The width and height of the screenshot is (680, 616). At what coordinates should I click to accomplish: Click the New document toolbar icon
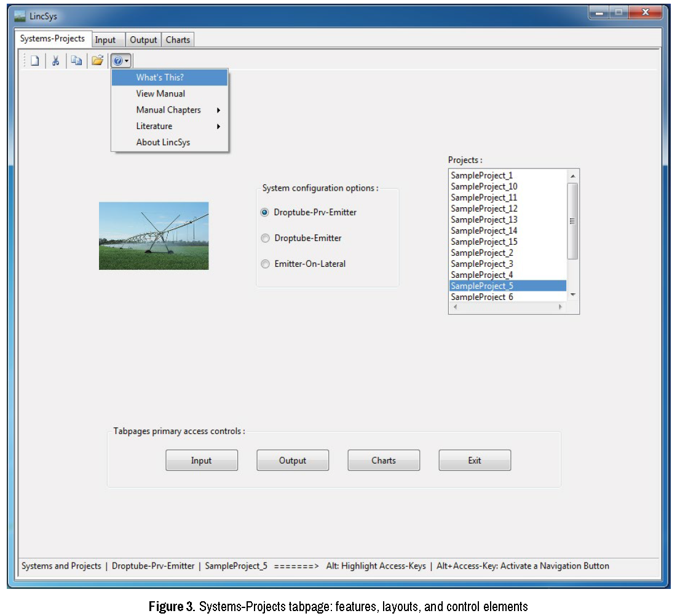[x=36, y=60]
